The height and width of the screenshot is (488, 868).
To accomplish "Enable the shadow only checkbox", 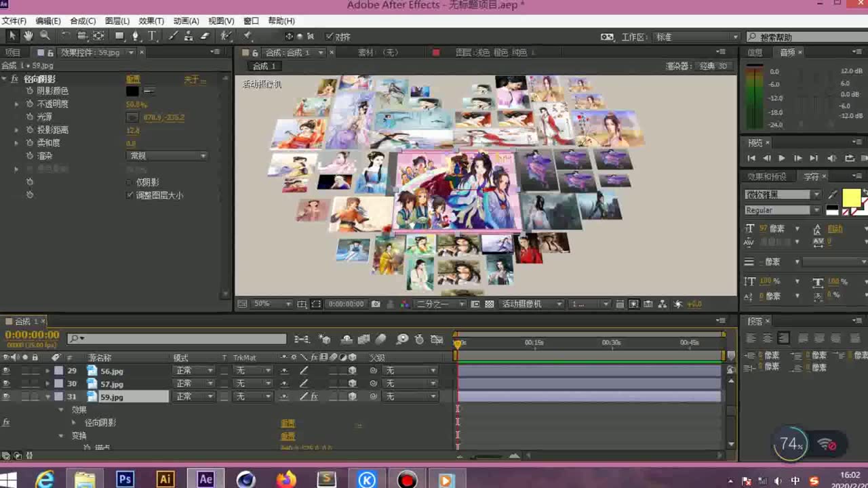I will 130,182.
